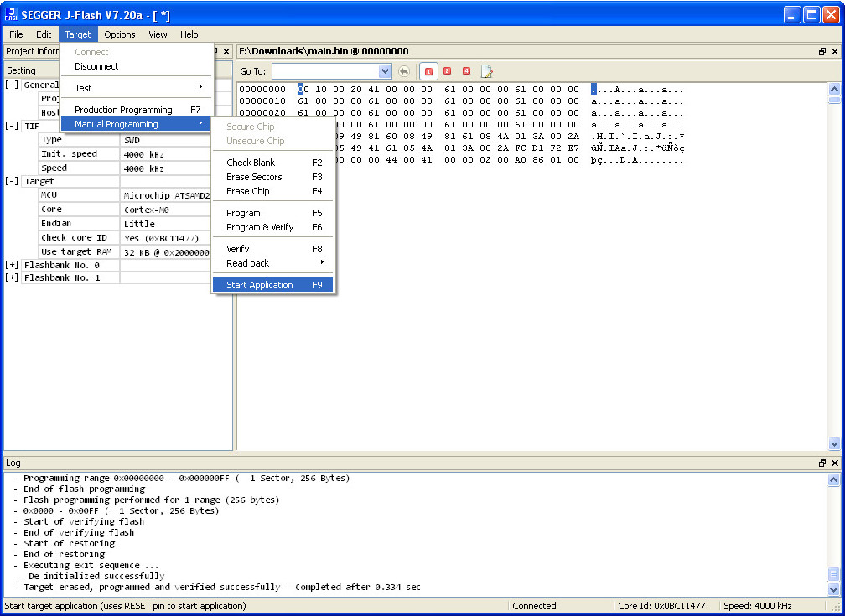
Task: Select Erase Sectors F3
Action: pos(272,177)
